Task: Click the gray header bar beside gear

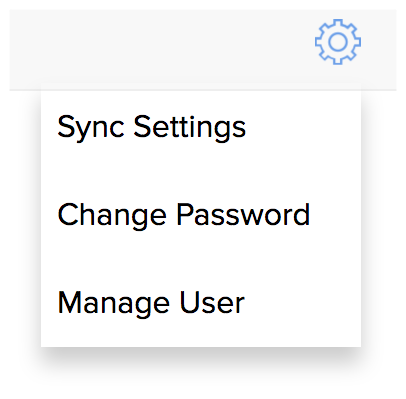Action: tap(160, 49)
